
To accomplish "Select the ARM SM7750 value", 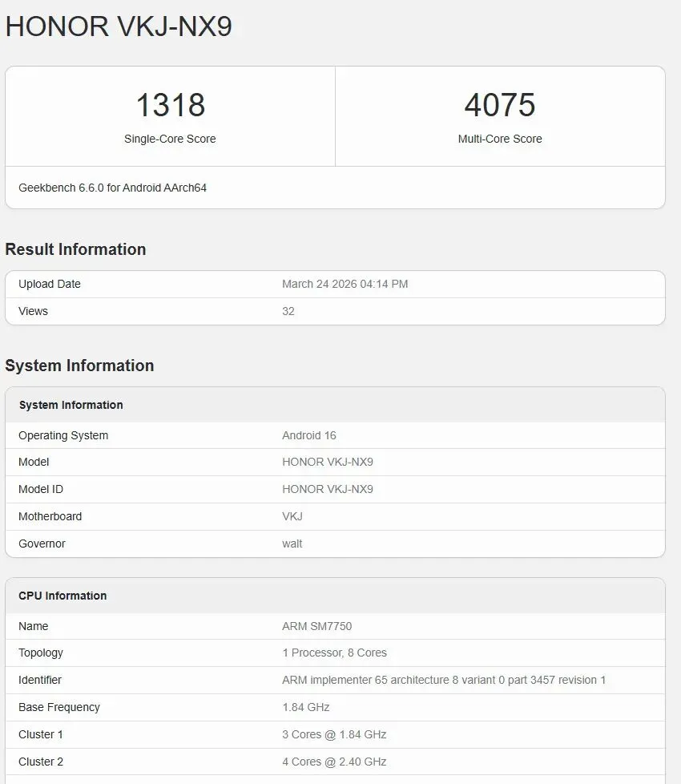I will [x=316, y=626].
